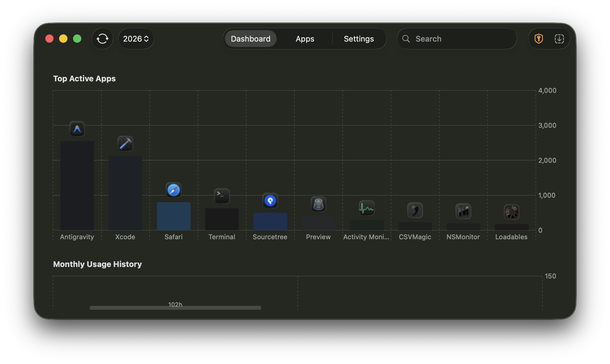Click the refresh icon in the toolbar
This screenshot has height=364, width=610.
coord(102,39)
